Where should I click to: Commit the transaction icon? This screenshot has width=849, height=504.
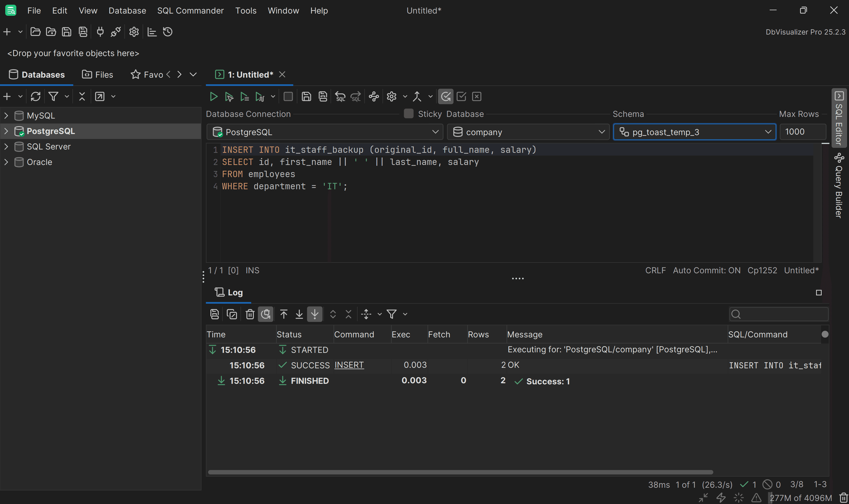pyautogui.click(x=461, y=97)
